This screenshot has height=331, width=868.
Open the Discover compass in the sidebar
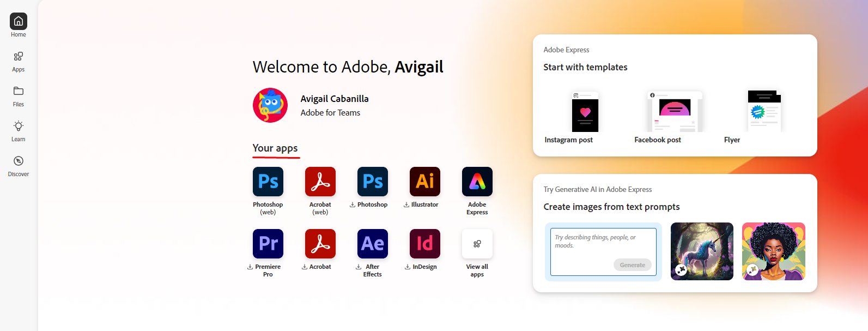[19, 166]
